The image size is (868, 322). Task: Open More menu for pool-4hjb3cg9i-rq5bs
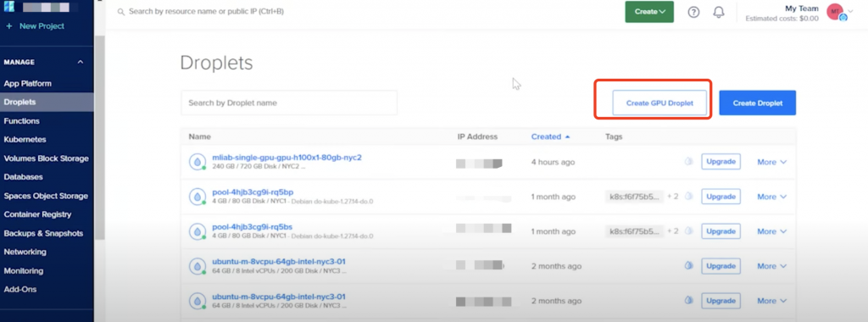point(771,231)
